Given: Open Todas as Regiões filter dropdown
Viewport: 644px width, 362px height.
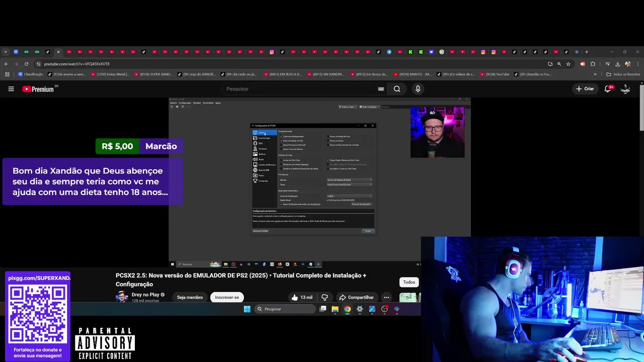Looking at the screenshot, I should coord(369,107).
